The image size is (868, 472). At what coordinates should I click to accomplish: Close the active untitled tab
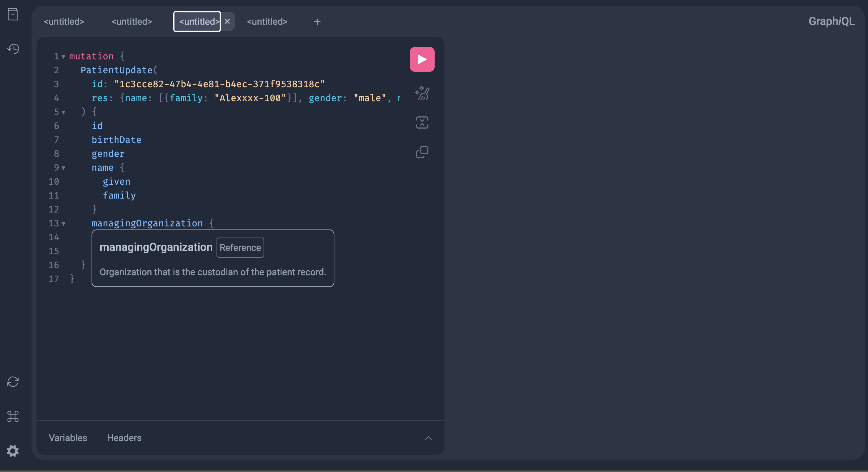[x=227, y=22]
